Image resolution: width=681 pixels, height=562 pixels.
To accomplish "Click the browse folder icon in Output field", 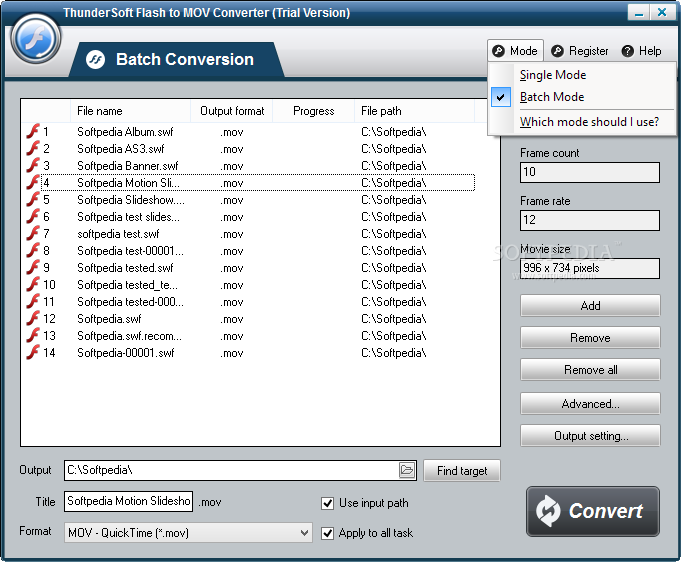I will 407,470.
